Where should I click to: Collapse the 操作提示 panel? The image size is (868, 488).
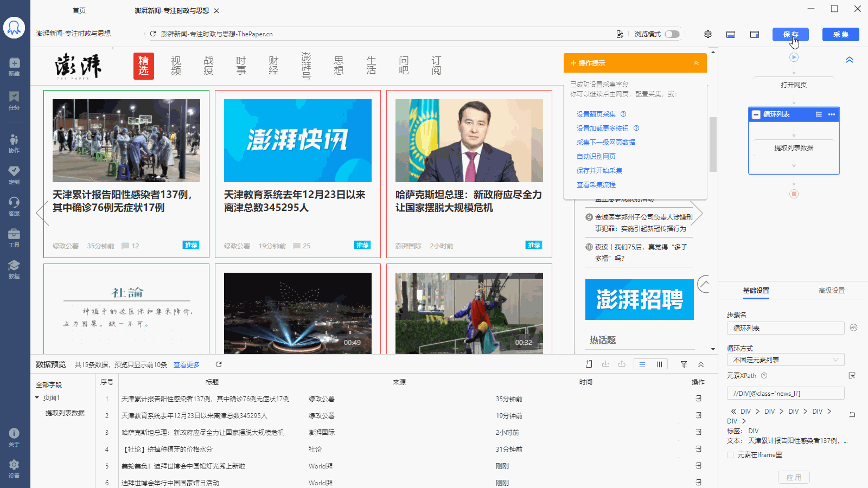pyautogui.click(x=696, y=63)
